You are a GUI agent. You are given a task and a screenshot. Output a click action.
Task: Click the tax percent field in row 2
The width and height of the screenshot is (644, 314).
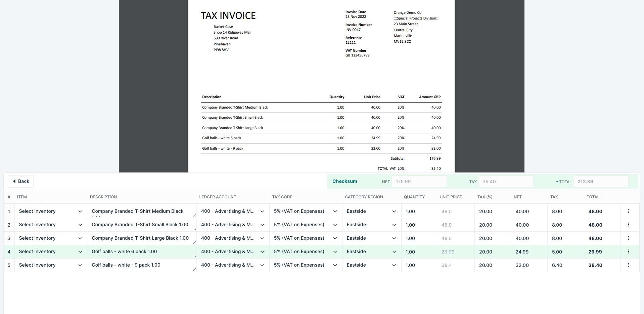493,225
